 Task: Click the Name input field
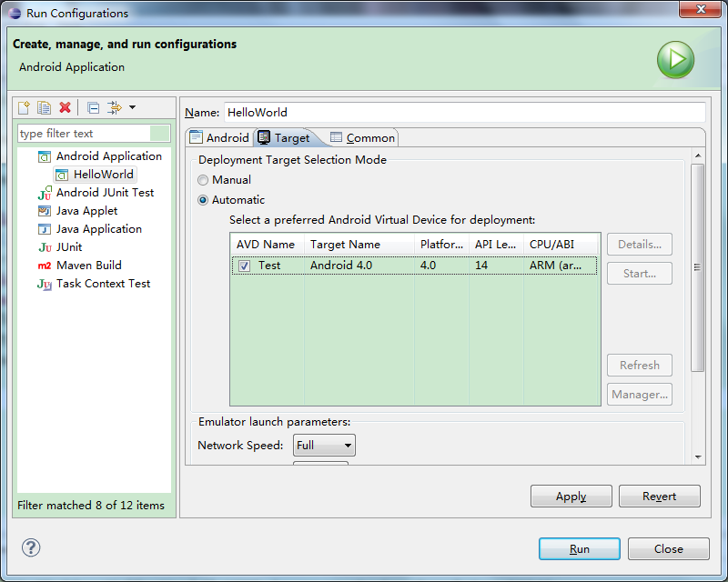pos(464,113)
